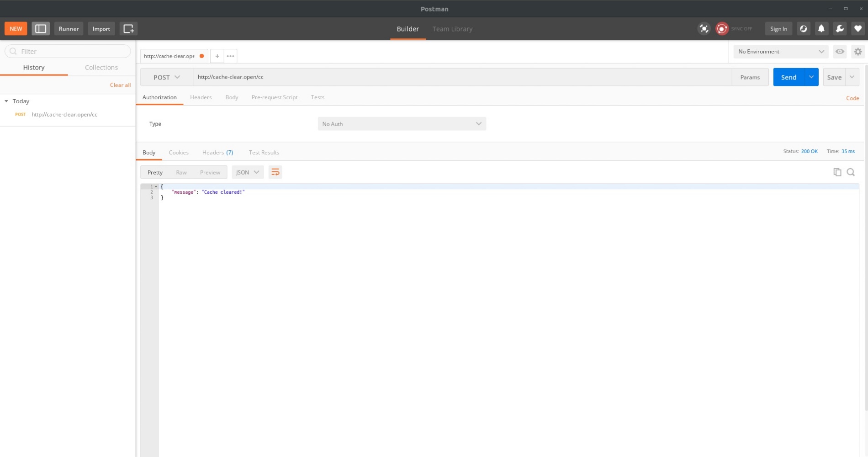The height and width of the screenshot is (457, 868).
Task: Click the environment quick look eye icon
Action: 840,51
